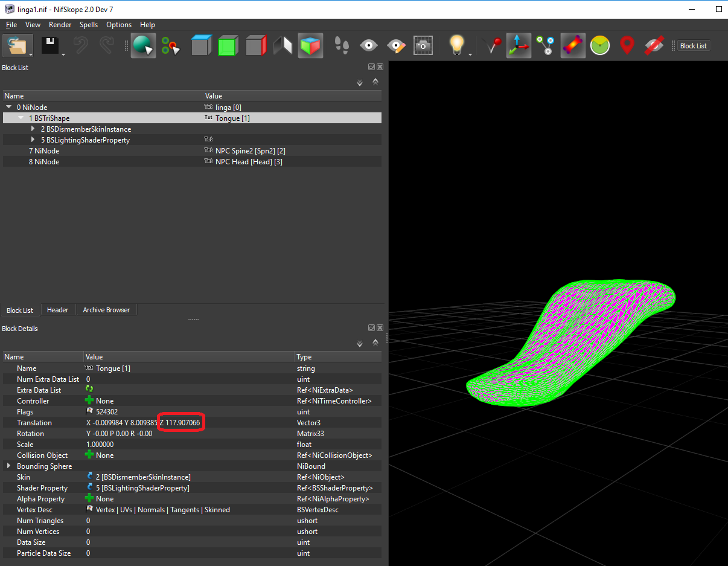Click the walk mode footprints icon
This screenshot has width=728, height=566.
pyautogui.click(x=342, y=46)
